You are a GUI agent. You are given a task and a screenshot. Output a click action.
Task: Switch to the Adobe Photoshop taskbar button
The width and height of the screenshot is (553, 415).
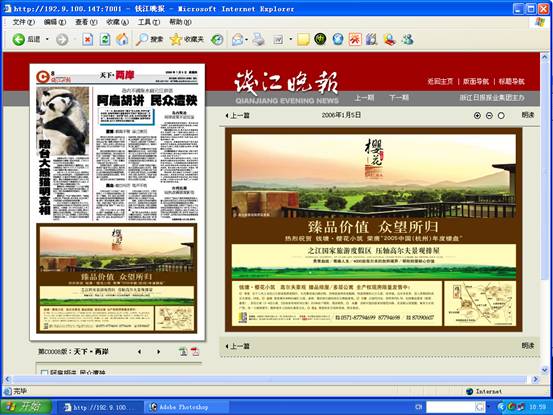click(186, 407)
